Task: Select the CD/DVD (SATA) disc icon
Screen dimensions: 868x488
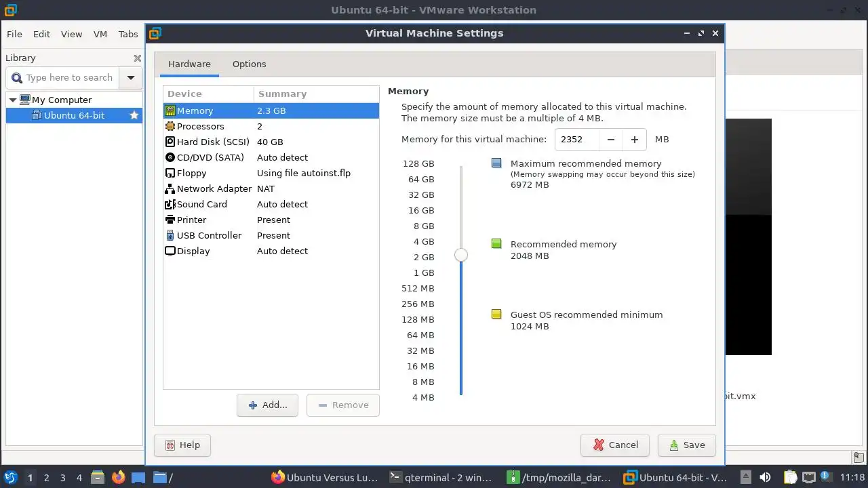Action: point(170,157)
